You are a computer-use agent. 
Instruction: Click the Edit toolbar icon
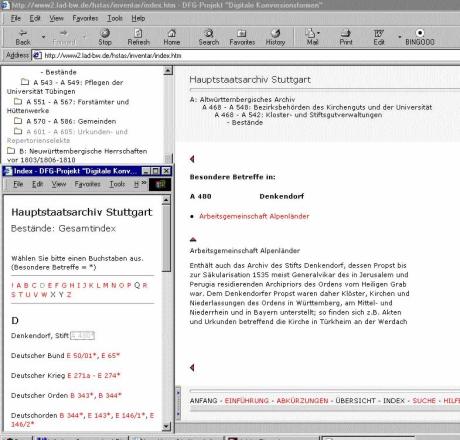click(379, 37)
